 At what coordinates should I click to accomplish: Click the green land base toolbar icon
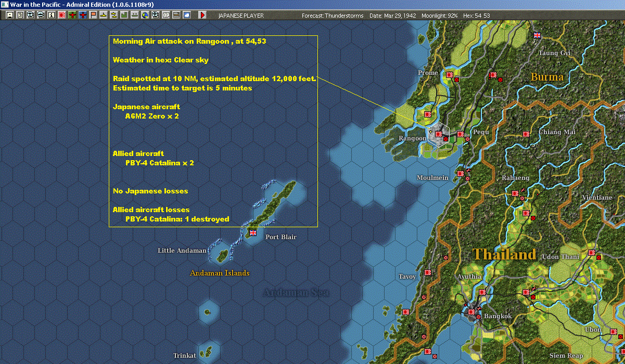124,15
